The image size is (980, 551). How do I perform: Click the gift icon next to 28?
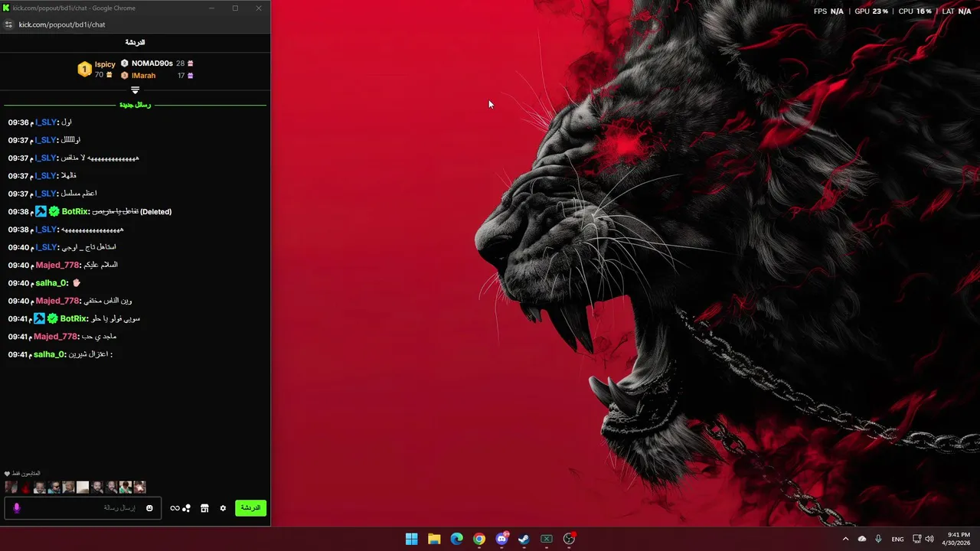[191, 64]
